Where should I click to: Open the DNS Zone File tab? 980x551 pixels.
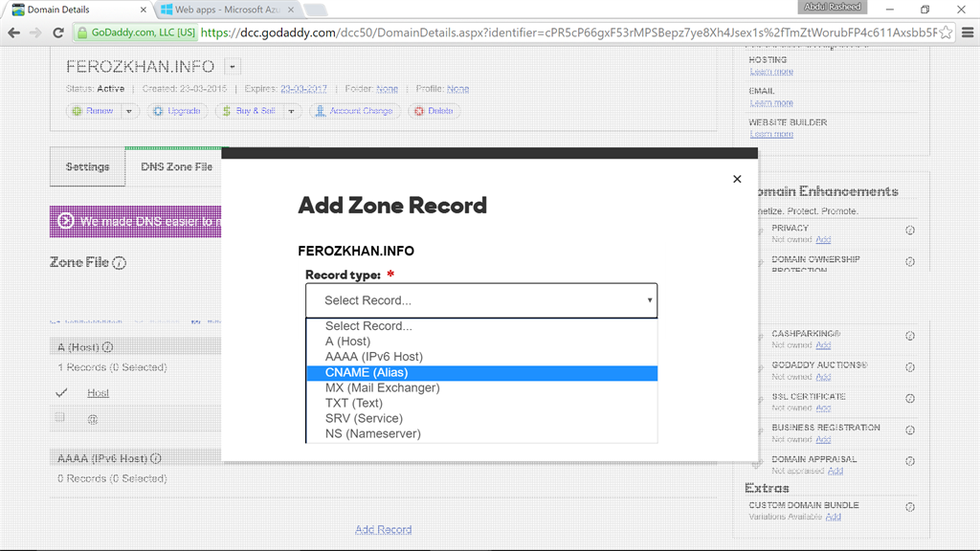(176, 166)
